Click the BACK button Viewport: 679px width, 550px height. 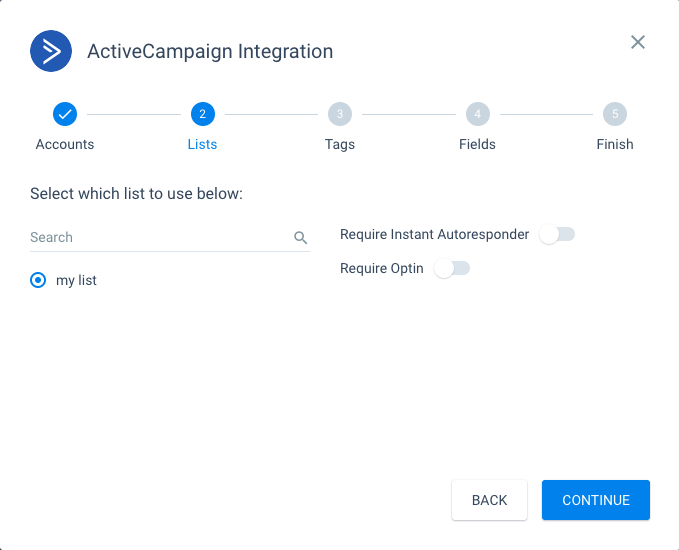point(489,500)
